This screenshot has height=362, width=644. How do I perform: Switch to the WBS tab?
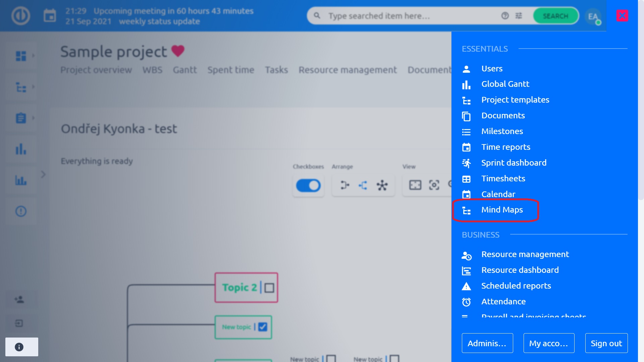pos(152,70)
